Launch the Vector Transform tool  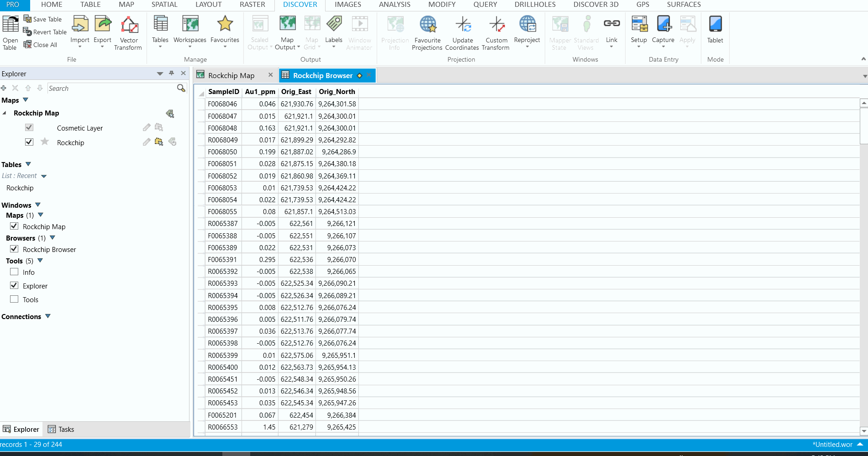tap(128, 32)
